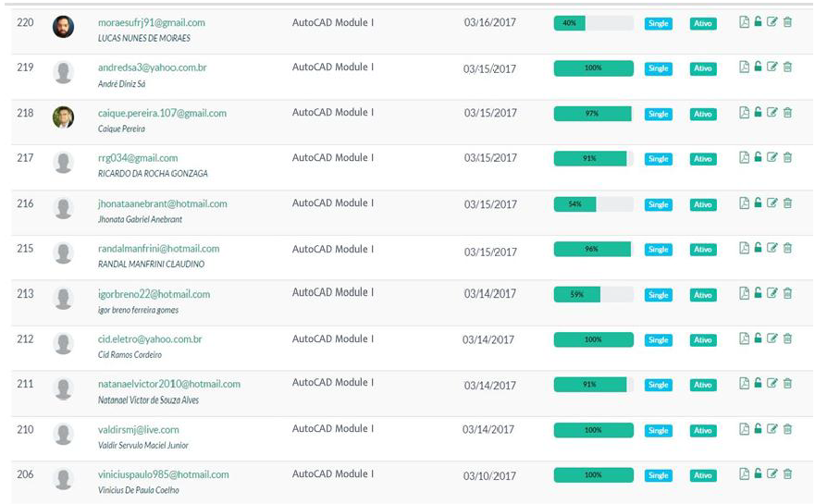This screenshot has width=815, height=504.
Task: Toggle the unlock icon for natanaelvictor2010@hotmail.com
Action: click(x=758, y=383)
